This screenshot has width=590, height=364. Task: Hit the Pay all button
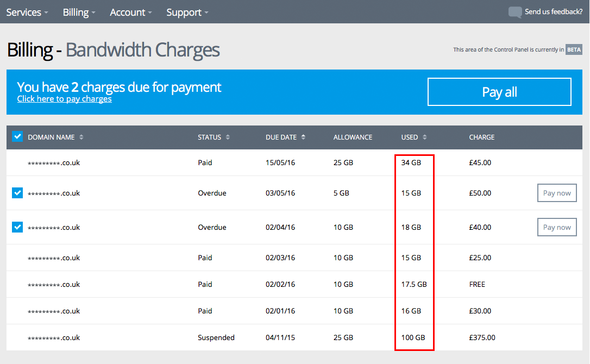tap(499, 92)
